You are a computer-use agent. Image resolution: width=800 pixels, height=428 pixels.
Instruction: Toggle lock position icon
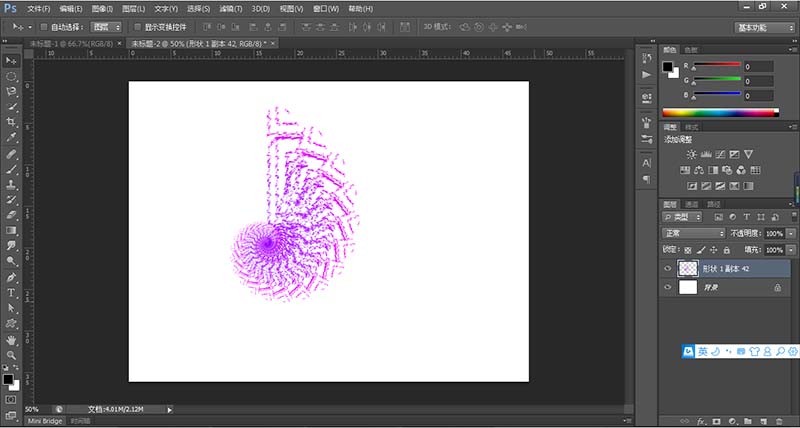713,250
